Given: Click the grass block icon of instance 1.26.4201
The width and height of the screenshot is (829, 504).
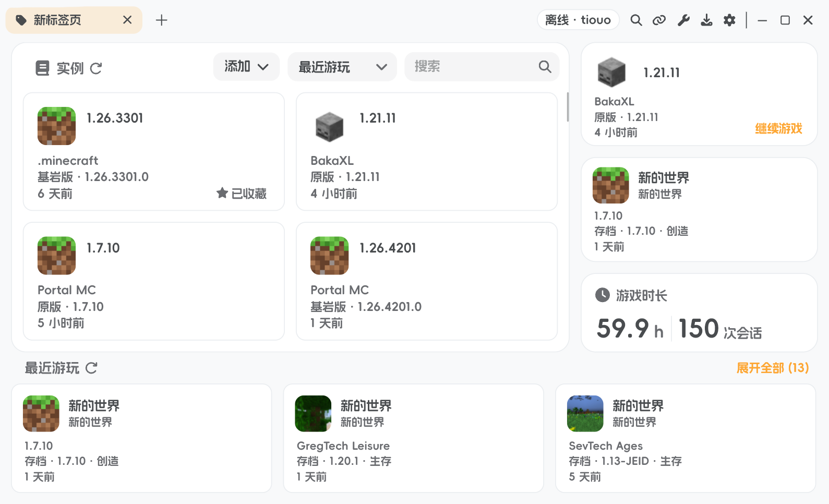Looking at the screenshot, I should pyautogui.click(x=329, y=256).
